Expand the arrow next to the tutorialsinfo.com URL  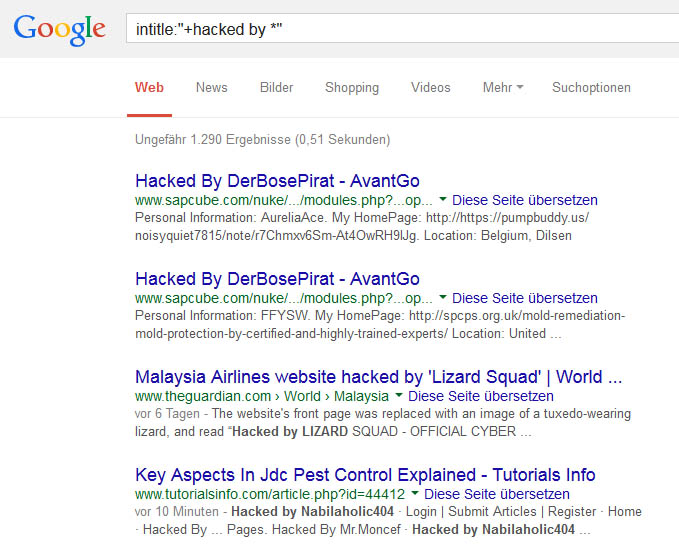415,494
